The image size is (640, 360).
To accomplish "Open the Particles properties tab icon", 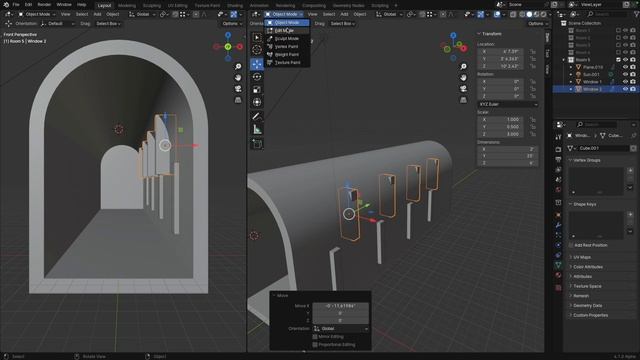I will 558,235.
